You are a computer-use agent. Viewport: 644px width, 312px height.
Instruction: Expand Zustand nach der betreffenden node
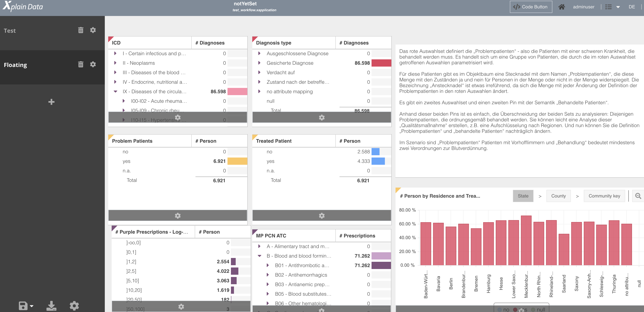pos(259,82)
